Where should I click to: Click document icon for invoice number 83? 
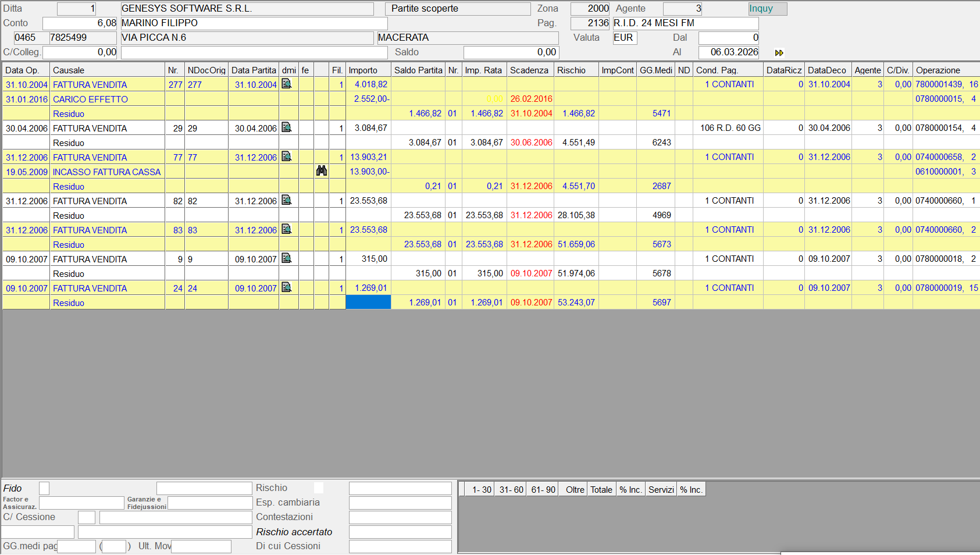(x=286, y=229)
